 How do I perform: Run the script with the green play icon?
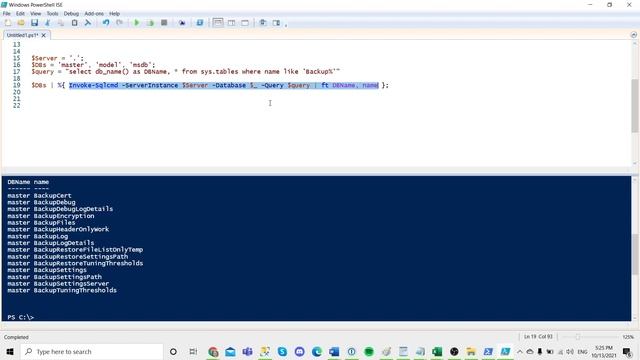pos(137,23)
